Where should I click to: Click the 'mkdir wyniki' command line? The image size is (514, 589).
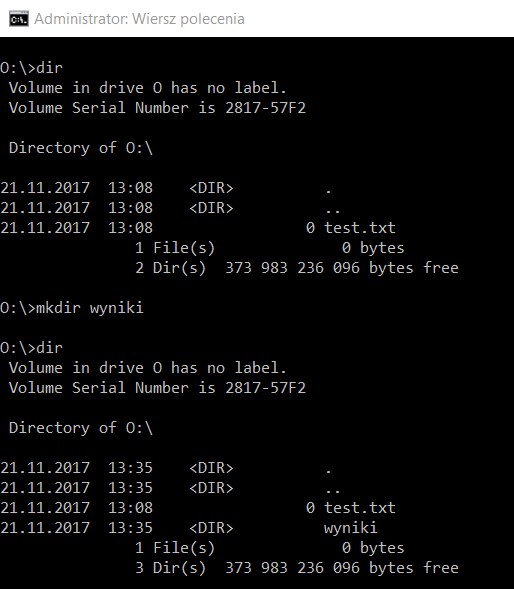[72, 308]
